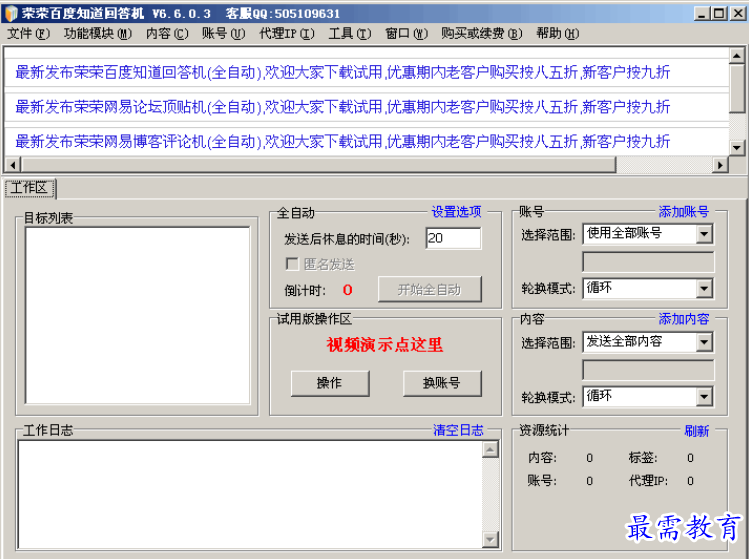The image size is (749, 559).
Task: Open 荣荣百度知道回答机 announcement link
Action: click(x=342, y=73)
